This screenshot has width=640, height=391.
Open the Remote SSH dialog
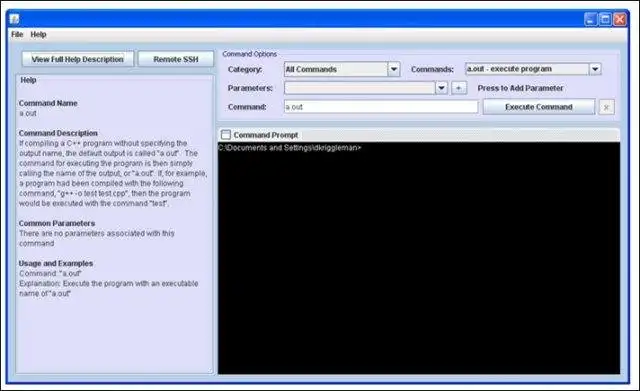[x=176, y=59]
